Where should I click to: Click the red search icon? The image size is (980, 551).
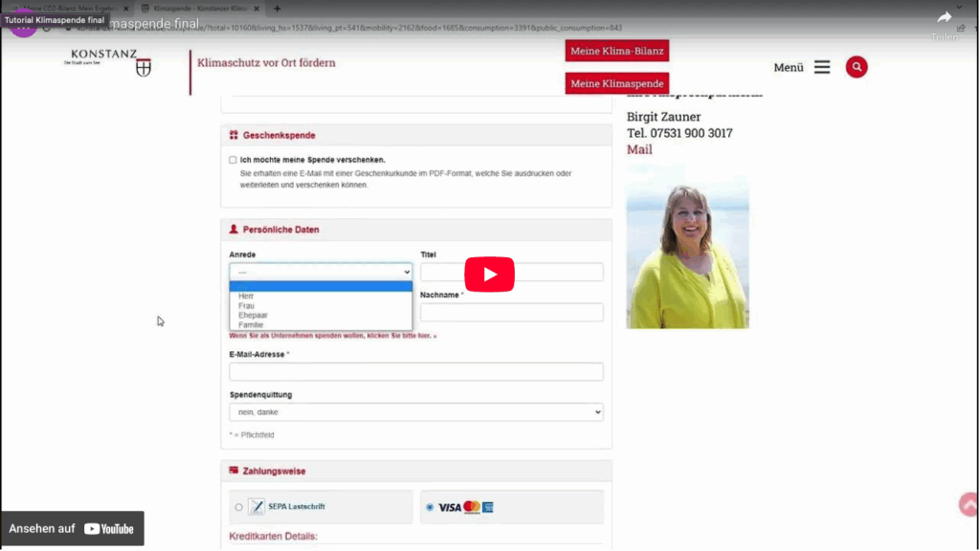coord(857,67)
